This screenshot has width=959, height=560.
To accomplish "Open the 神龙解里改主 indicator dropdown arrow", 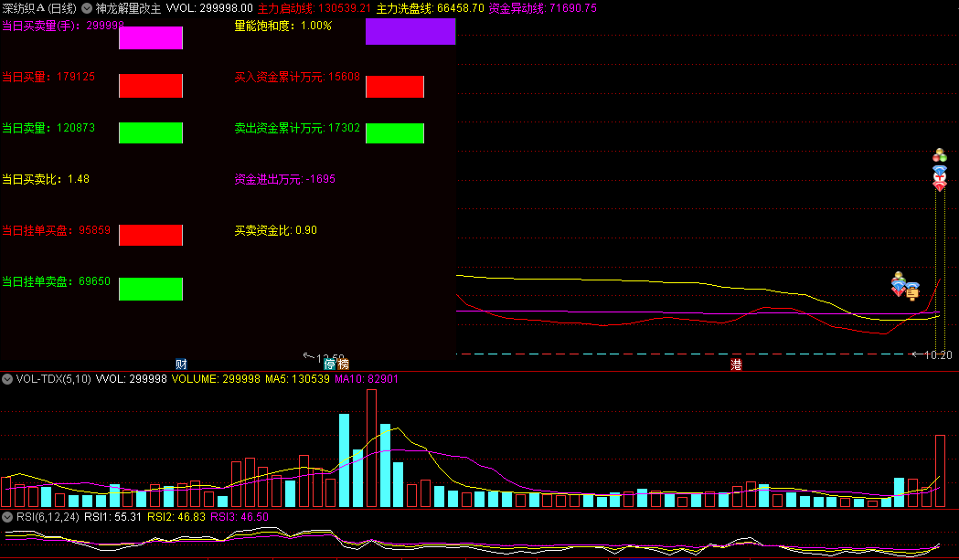I will [x=87, y=8].
